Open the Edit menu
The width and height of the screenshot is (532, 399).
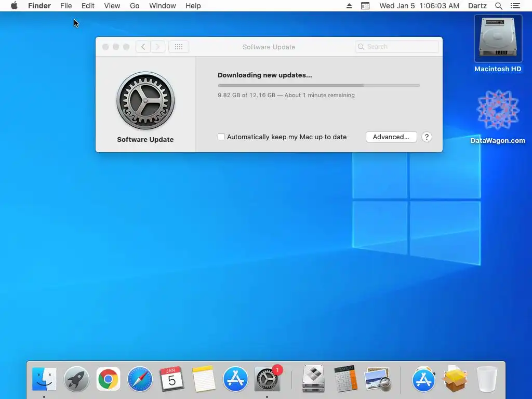(x=88, y=6)
